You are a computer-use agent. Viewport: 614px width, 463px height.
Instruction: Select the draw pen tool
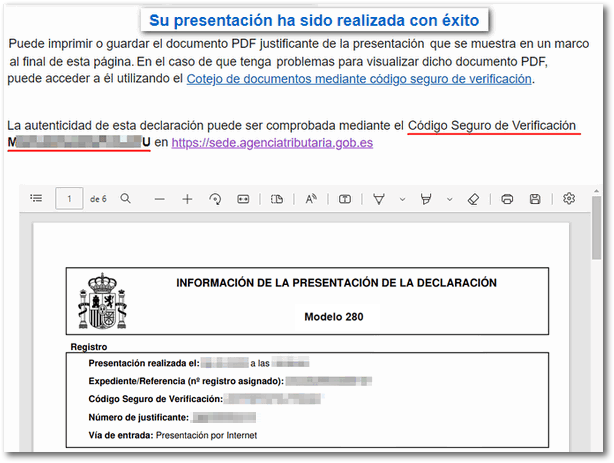(379, 199)
